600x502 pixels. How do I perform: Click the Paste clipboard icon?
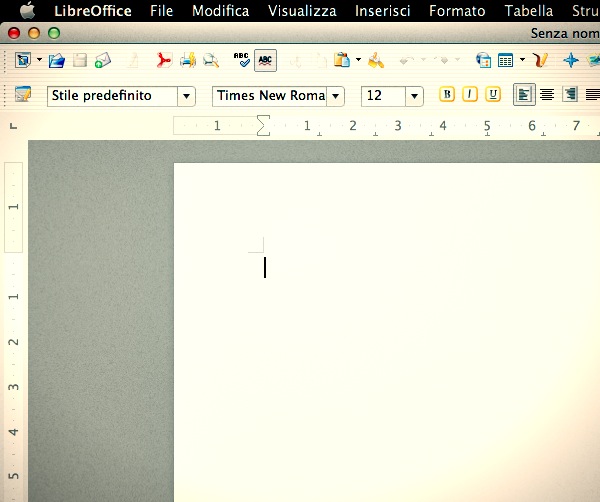click(342, 60)
